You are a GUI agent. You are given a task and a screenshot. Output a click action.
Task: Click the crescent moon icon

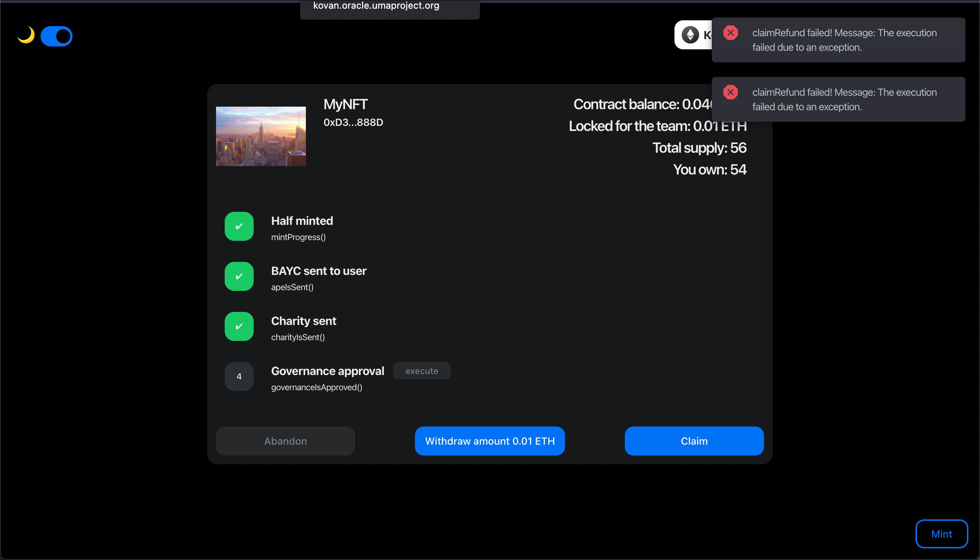pos(26,36)
